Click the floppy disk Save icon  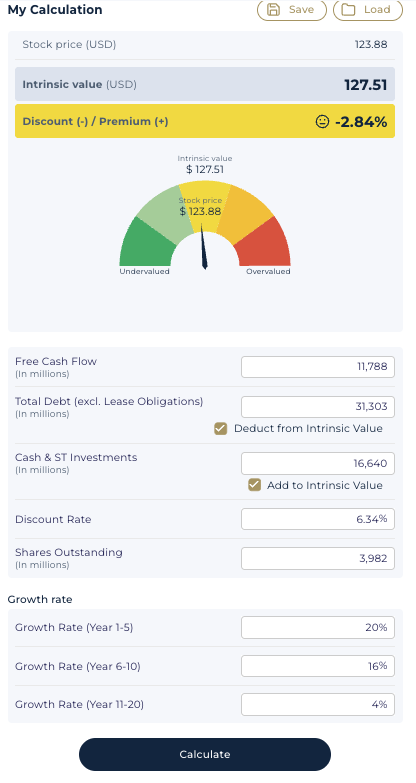[273, 9]
